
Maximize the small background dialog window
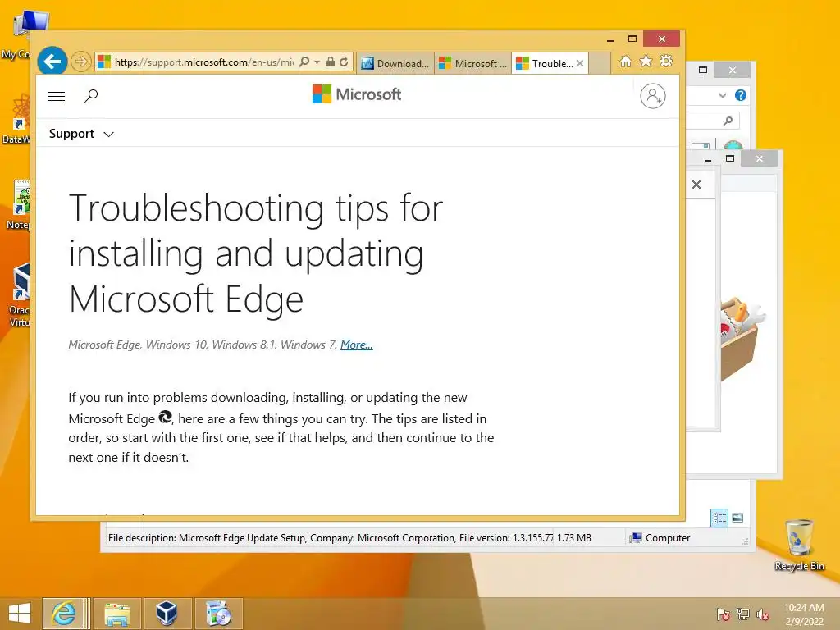pyautogui.click(x=729, y=158)
